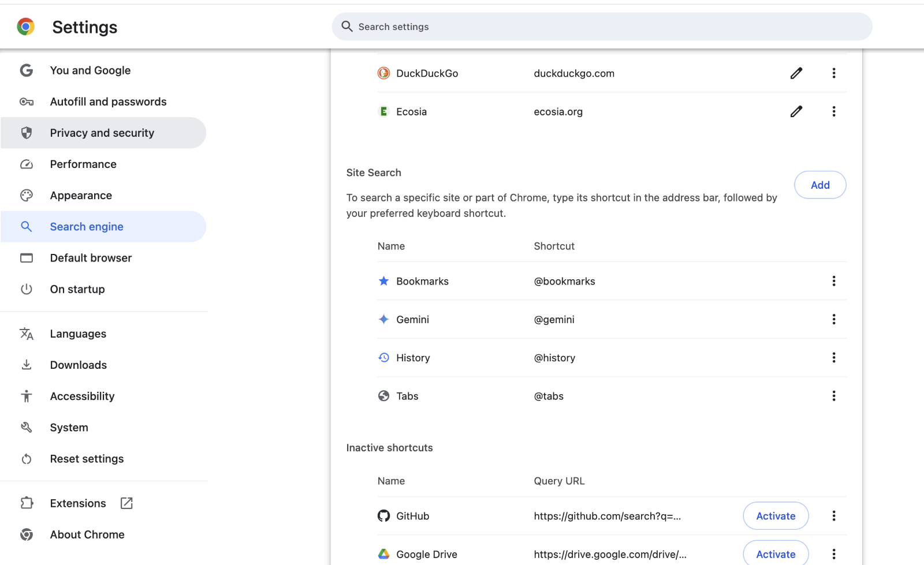Click the translate icon for Languages

click(x=27, y=334)
